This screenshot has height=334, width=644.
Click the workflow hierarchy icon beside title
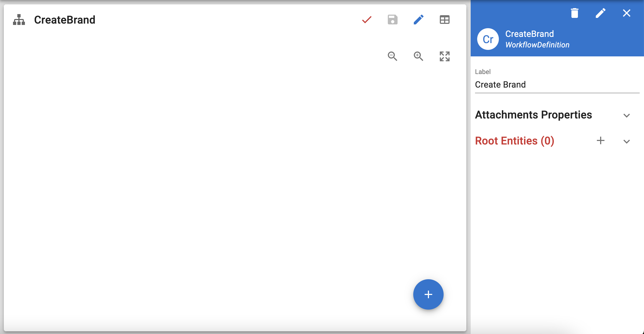pyautogui.click(x=19, y=20)
